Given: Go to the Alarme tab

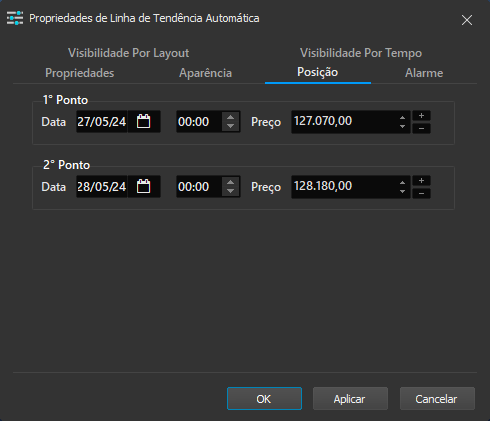Looking at the screenshot, I should pyautogui.click(x=424, y=73).
